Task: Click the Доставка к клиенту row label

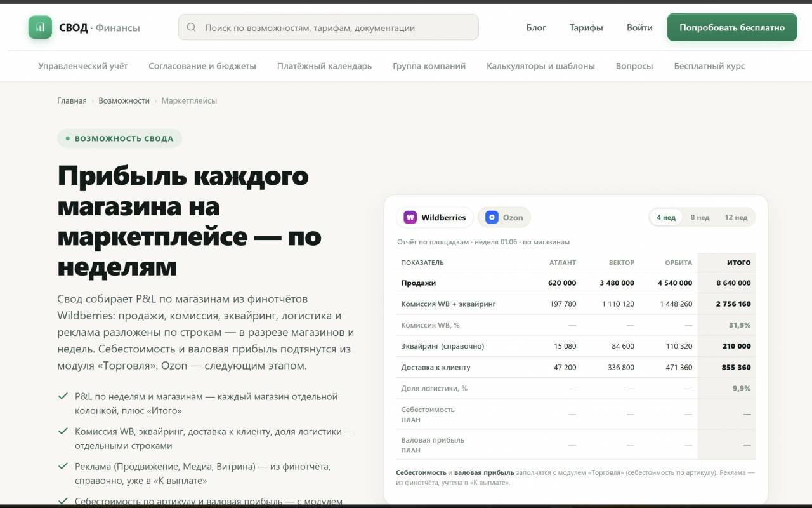Action: pyautogui.click(x=436, y=367)
